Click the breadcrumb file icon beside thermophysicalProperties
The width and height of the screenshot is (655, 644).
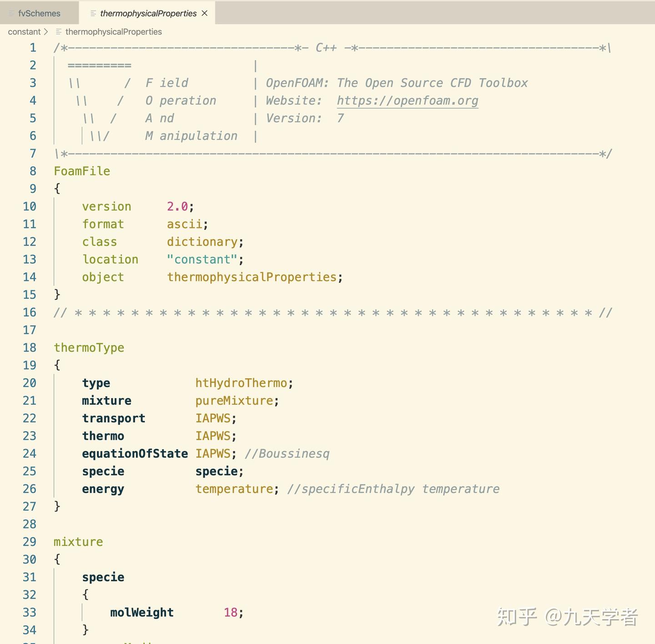59,32
